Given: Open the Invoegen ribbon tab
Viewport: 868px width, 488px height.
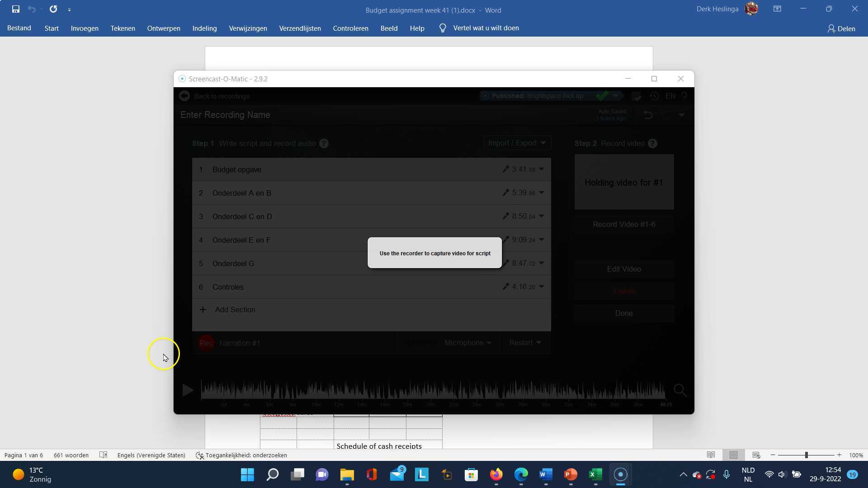Looking at the screenshot, I should coord(85,28).
